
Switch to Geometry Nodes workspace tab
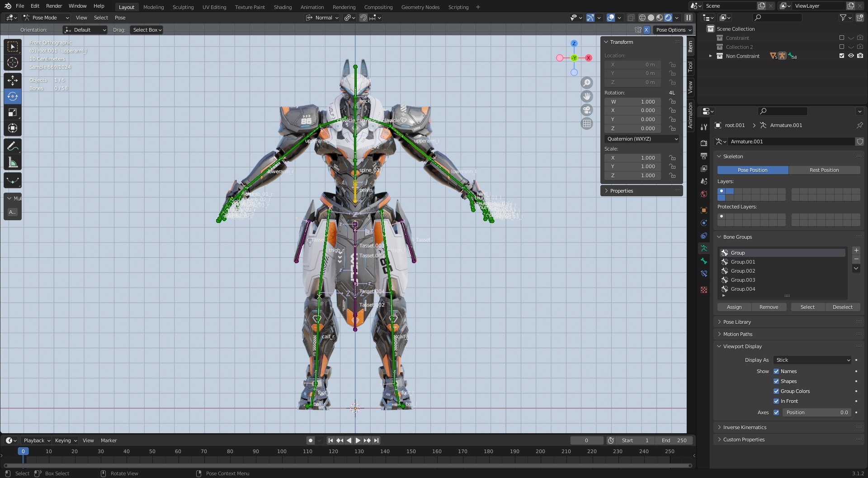point(420,7)
